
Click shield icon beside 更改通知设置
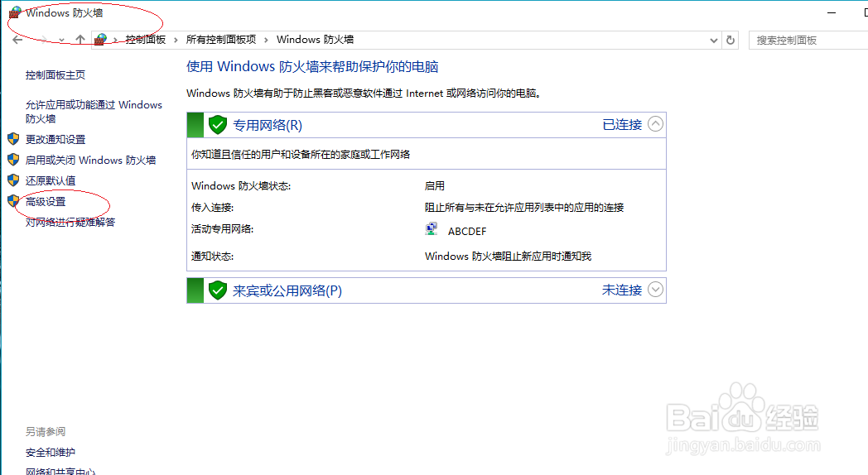pyautogui.click(x=14, y=139)
